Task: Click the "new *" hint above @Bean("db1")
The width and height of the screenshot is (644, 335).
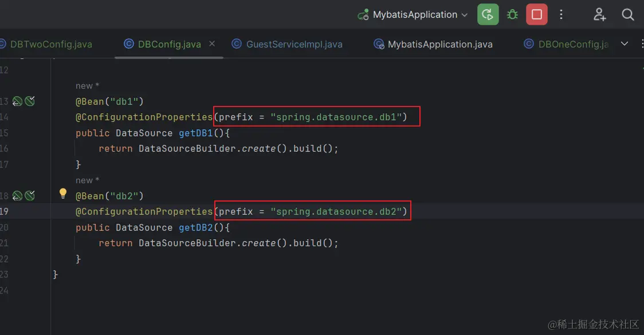Action: [87, 86]
